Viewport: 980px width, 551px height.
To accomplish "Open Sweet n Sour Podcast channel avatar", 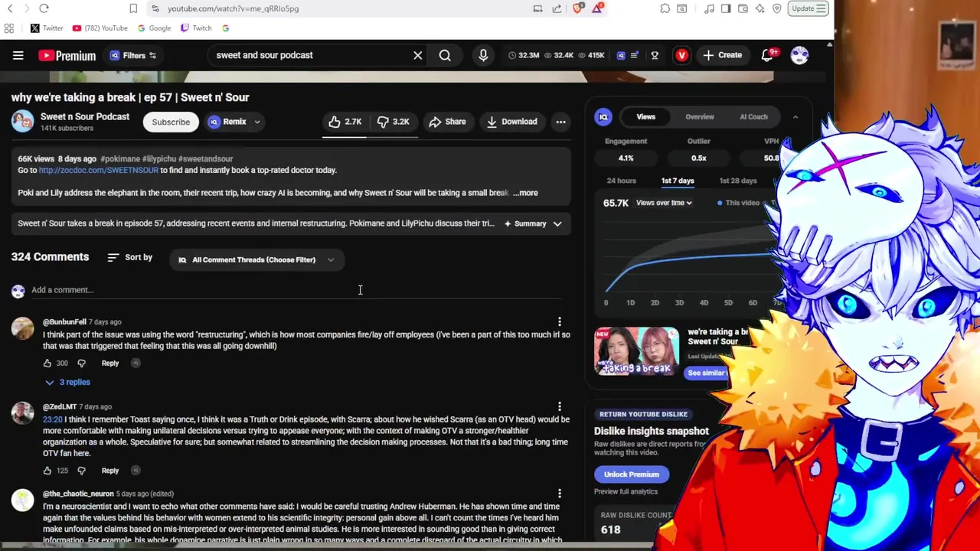I will click(22, 121).
